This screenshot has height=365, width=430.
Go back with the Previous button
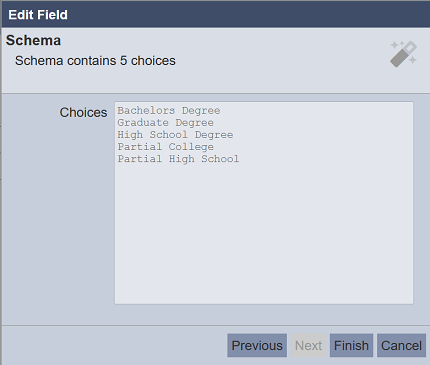[257, 345]
